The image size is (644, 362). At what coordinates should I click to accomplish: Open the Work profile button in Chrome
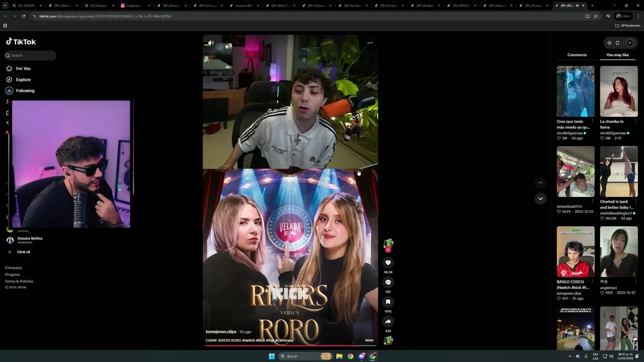[623, 16]
